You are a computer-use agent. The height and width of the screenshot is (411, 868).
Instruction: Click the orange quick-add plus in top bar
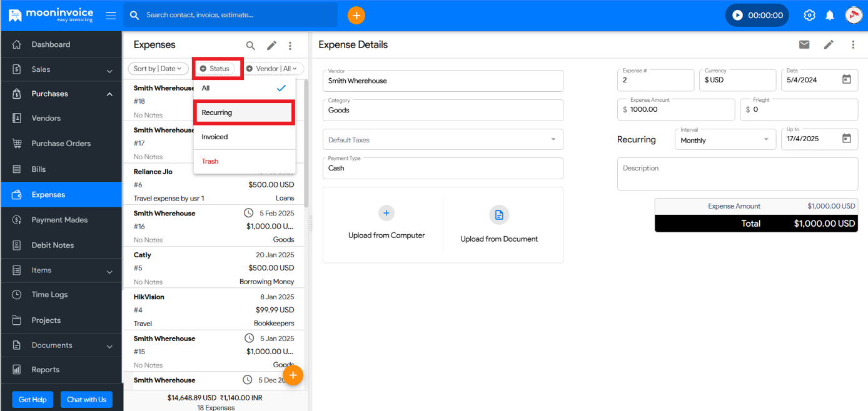(x=356, y=15)
